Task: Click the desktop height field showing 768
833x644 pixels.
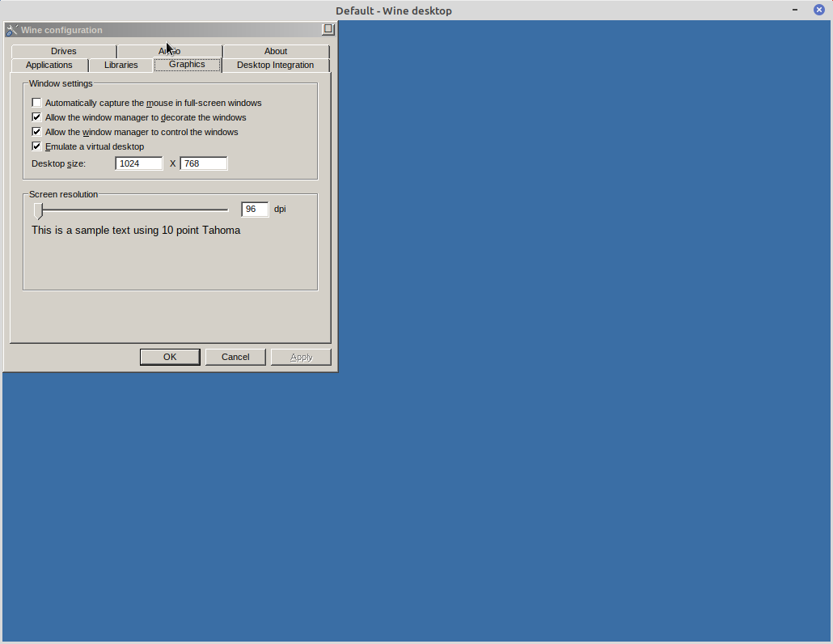Action: [x=203, y=163]
